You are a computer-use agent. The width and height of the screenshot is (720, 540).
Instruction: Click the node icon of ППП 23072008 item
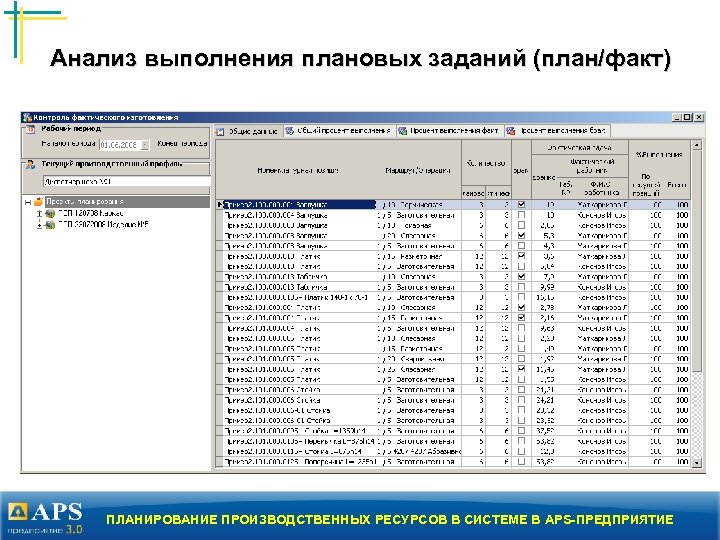(50, 225)
